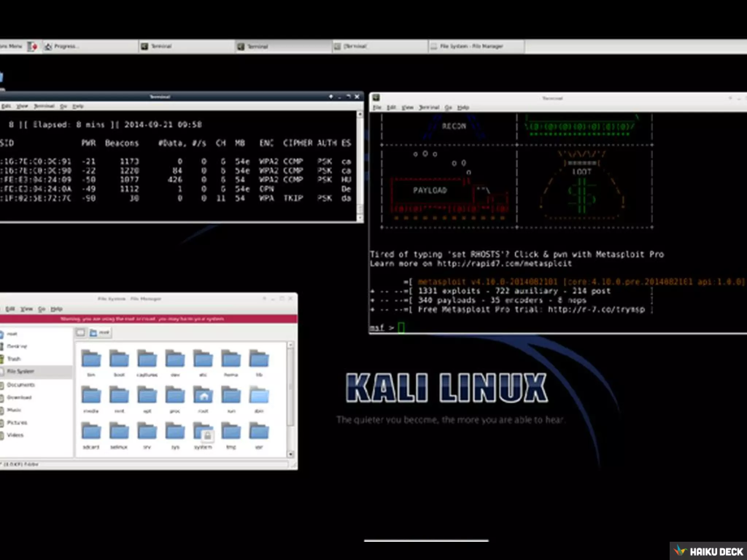The width and height of the screenshot is (747, 560).
Task: Select Pictures in the sidebar
Action: [17, 423]
